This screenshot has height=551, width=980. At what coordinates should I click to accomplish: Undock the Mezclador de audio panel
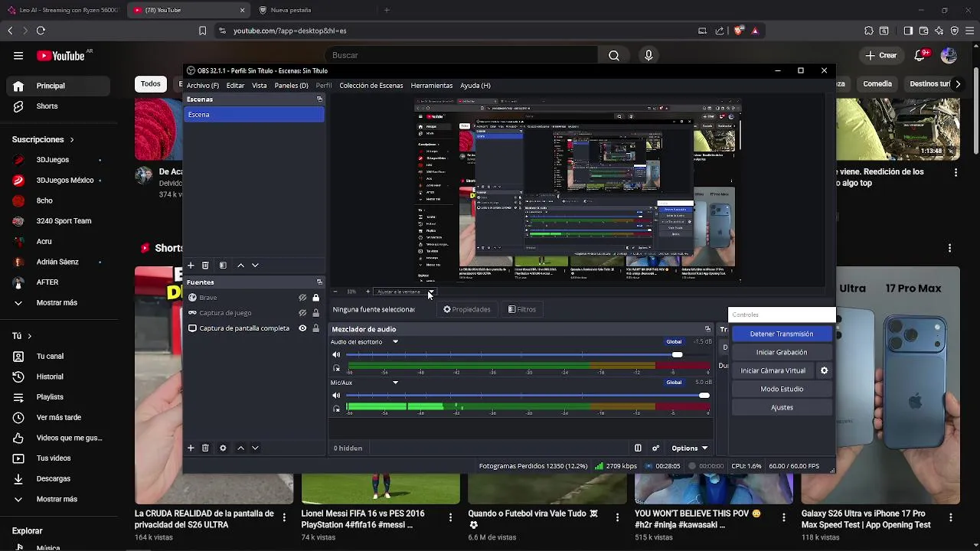click(707, 329)
